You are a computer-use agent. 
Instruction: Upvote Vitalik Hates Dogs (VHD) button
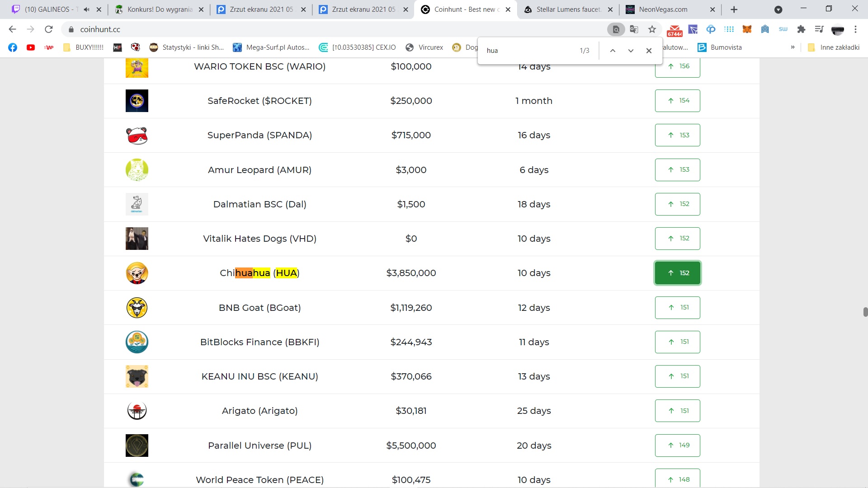[x=678, y=239]
